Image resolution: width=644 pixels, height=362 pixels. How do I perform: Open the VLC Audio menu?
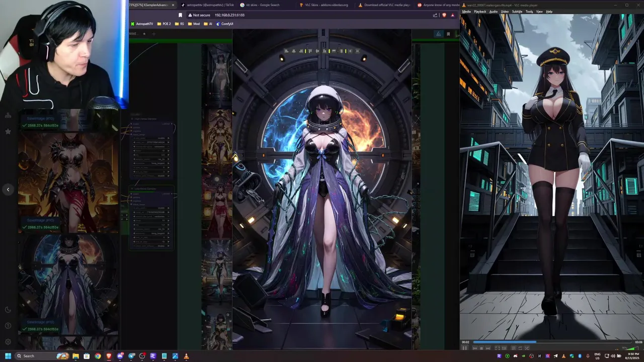(x=494, y=12)
